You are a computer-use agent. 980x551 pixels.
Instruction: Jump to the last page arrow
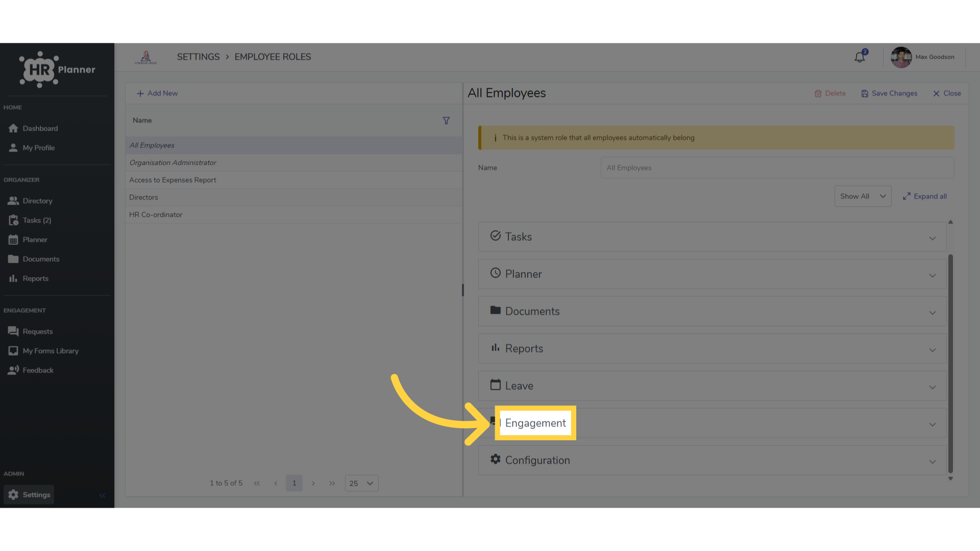(332, 483)
